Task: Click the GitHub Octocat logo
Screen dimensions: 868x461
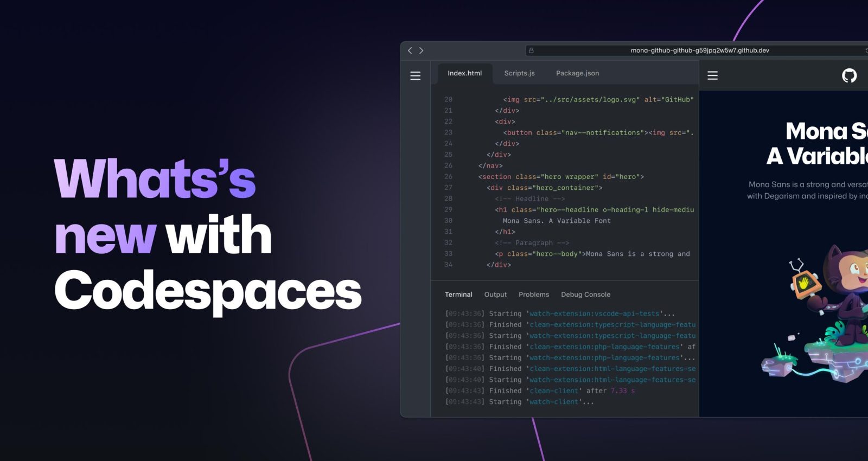Action: pyautogui.click(x=850, y=75)
